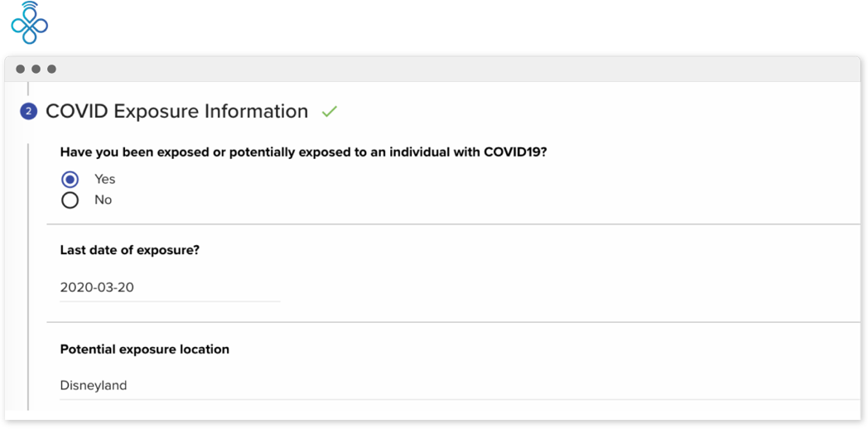The image size is (868, 429).
Task: Click the "No" option label text
Action: (103, 200)
